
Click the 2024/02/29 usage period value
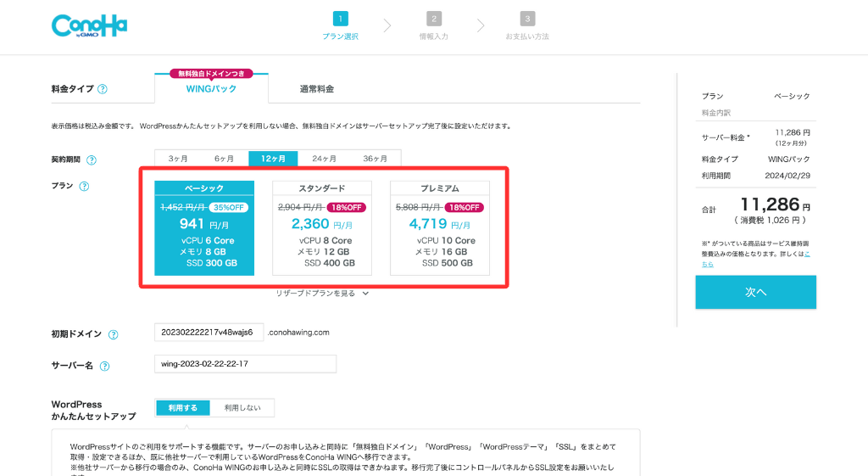coord(787,176)
